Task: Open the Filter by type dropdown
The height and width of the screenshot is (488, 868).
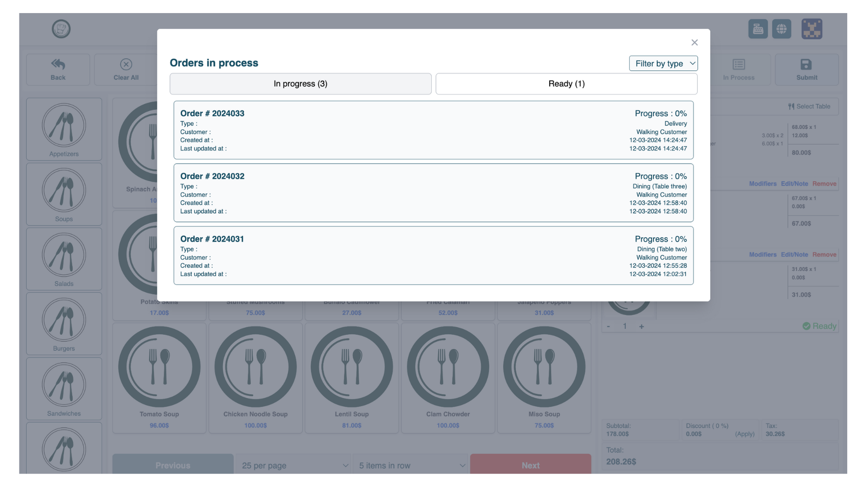Action: pos(663,63)
